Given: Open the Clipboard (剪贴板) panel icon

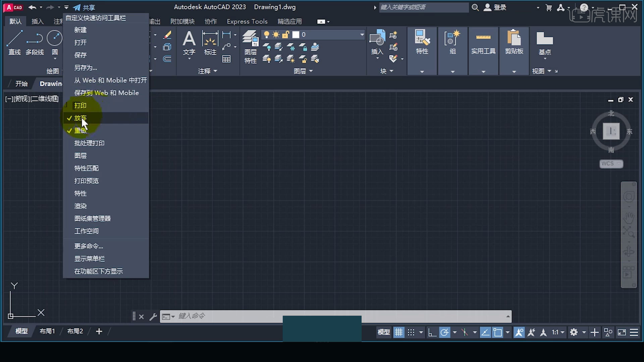Looking at the screenshot, I should [x=514, y=38].
